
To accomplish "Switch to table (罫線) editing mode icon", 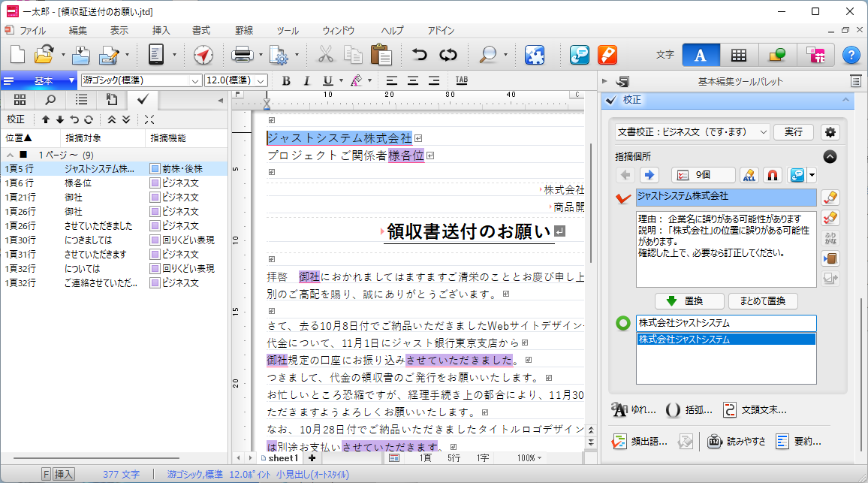I will (738, 55).
